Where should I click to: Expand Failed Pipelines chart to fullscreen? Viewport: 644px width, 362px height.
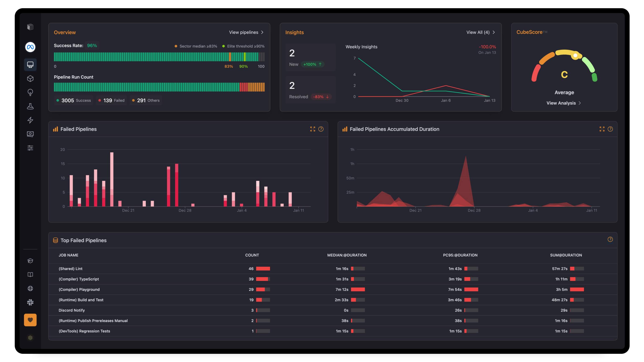pyautogui.click(x=313, y=129)
